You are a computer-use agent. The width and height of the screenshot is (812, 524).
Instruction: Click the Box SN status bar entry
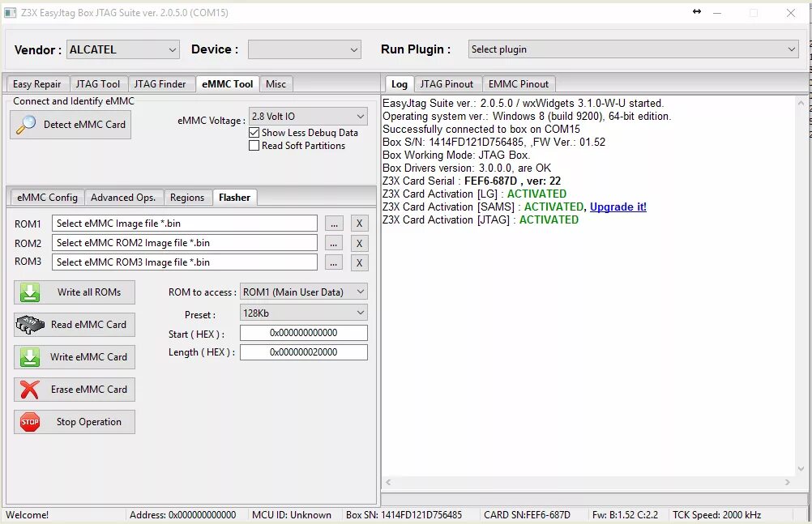(x=404, y=514)
